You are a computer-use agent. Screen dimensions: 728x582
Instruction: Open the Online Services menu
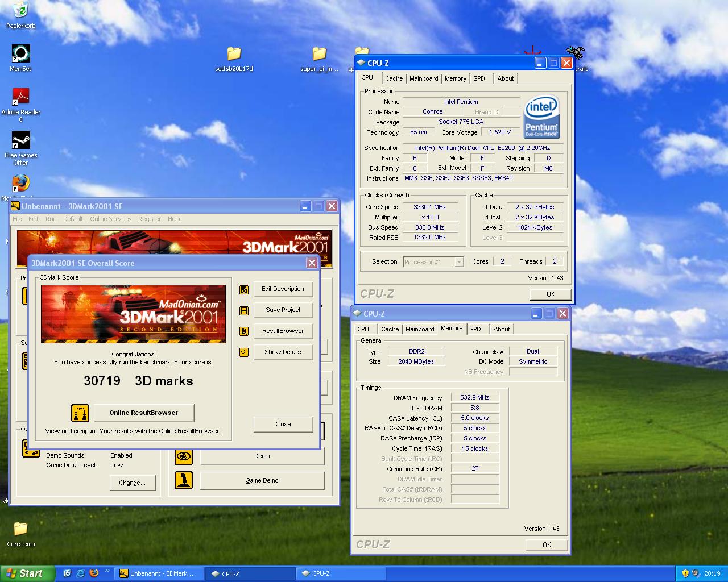(110, 219)
